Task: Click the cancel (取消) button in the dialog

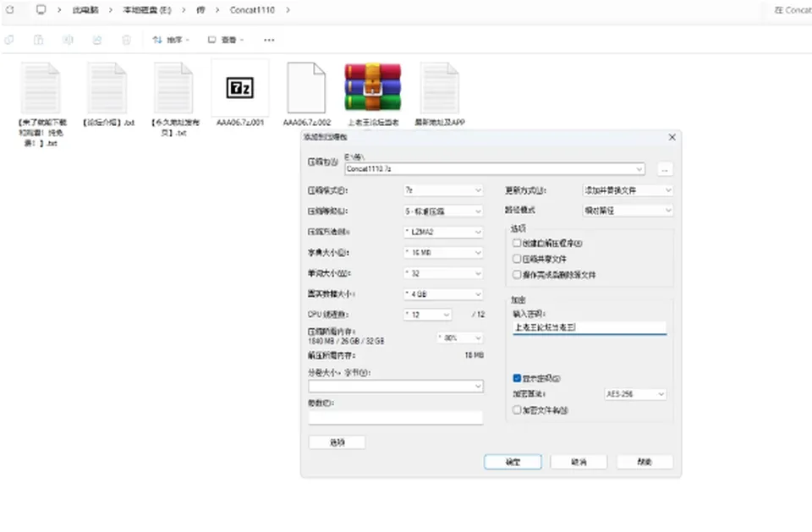Action: [579, 462]
